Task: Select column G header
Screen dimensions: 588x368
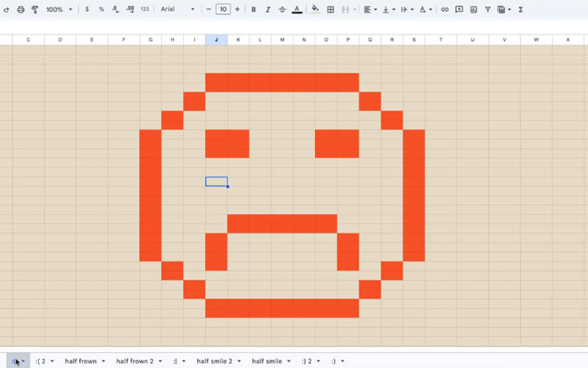Action: [150, 39]
